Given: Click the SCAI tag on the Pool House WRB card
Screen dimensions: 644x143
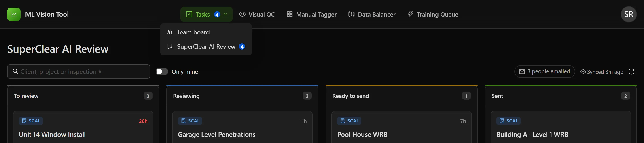Looking at the screenshot, I should pyautogui.click(x=349, y=121).
